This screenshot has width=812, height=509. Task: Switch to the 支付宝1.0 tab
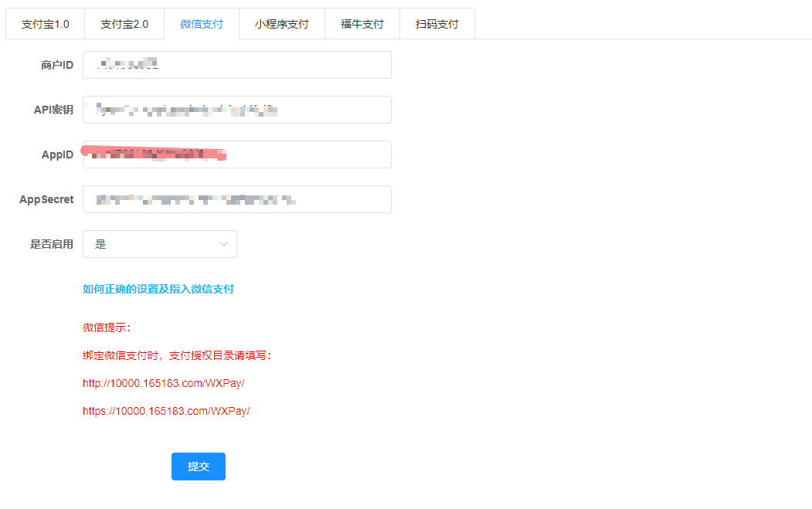tap(45, 24)
